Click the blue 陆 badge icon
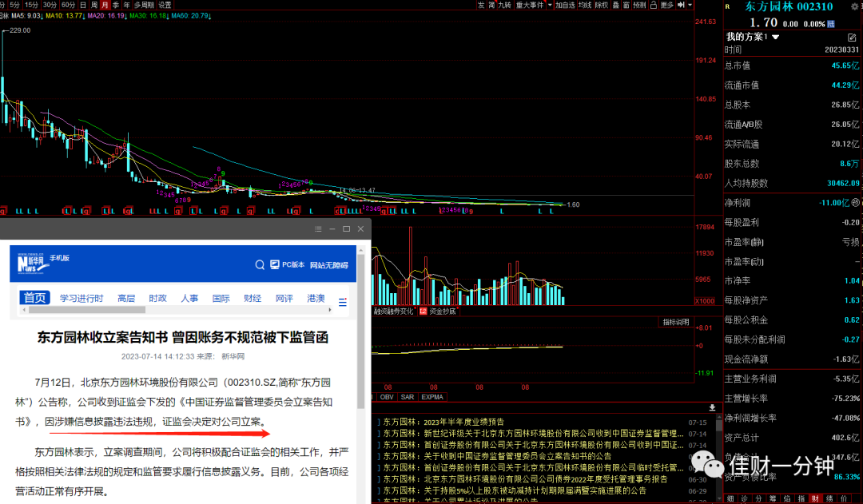 click(831, 24)
